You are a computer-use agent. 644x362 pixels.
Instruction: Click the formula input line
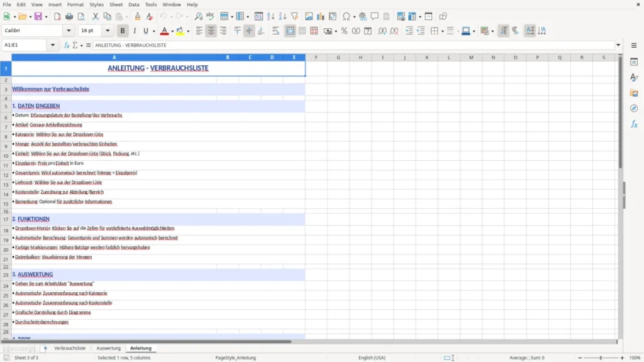[x=353, y=45]
